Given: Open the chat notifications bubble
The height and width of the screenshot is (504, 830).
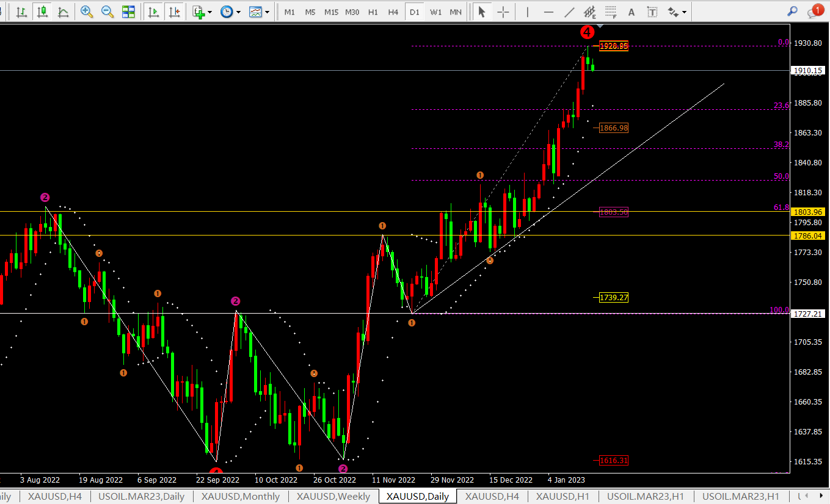Looking at the screenshot, I should pyautogui.click(x=815, y=11).
